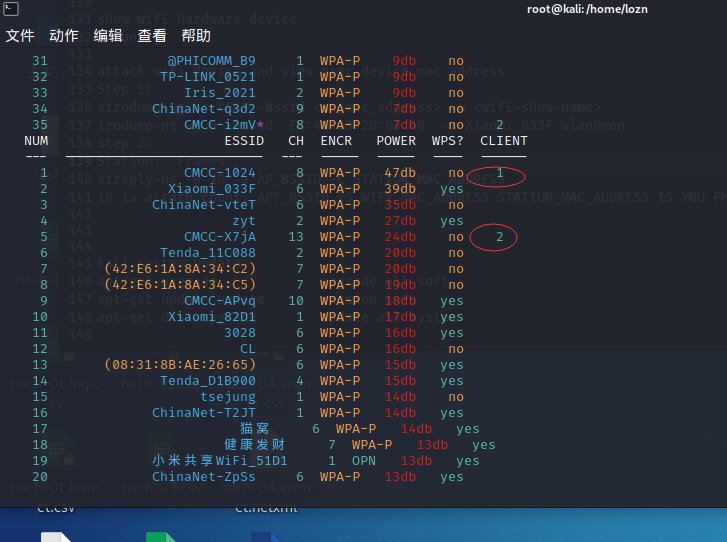Click the CMCC-i2mV network name
727x542 pixels.
tap(220, 125)
